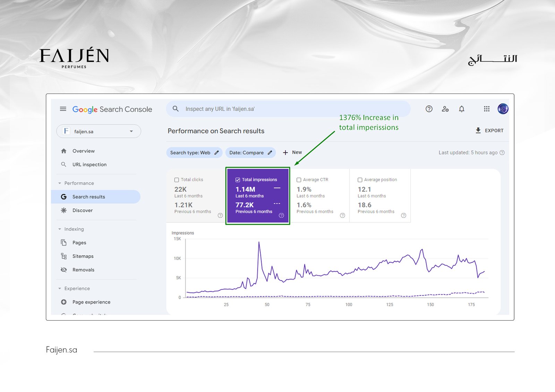Edit Date Compare filter pencil icon
This screenshot has width=555, height=392.
click(x=270, y=153)
